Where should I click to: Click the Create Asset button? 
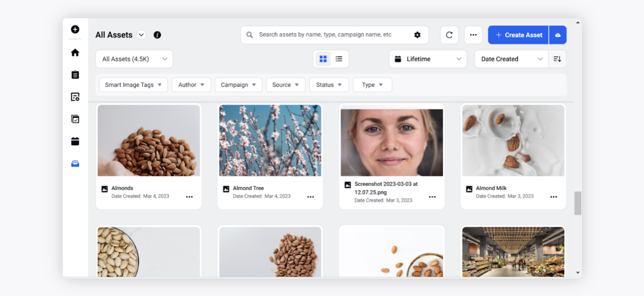pyautogui.click(x=518, y=35)
